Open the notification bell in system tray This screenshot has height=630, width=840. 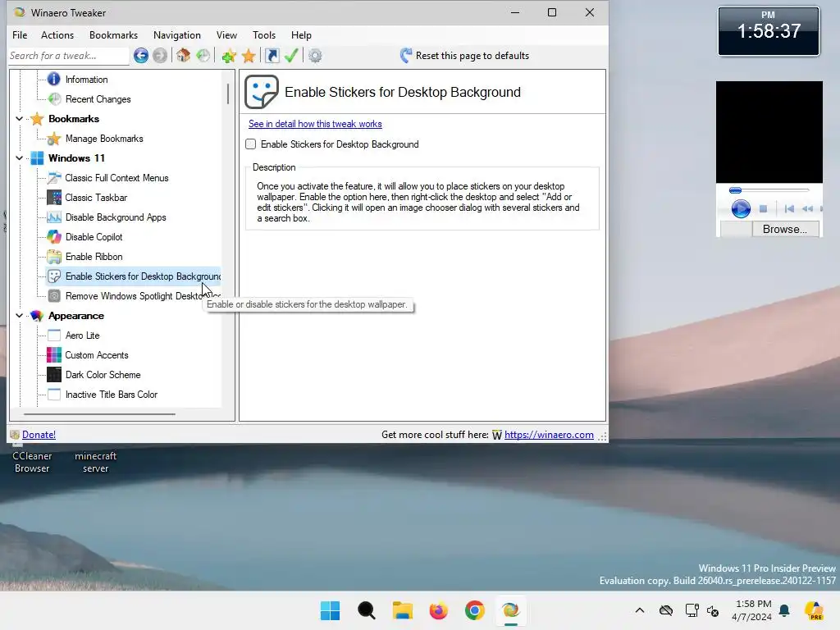click(784, 610)
